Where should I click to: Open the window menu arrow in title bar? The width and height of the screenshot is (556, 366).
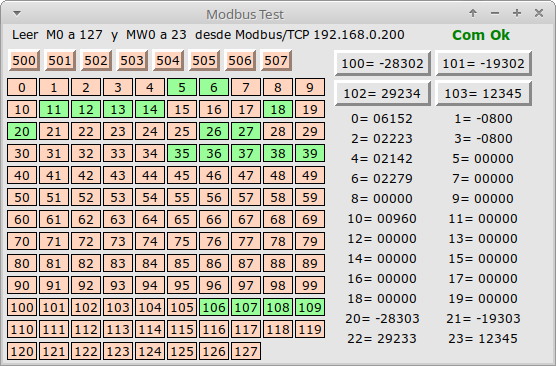[x=17, y=13]
